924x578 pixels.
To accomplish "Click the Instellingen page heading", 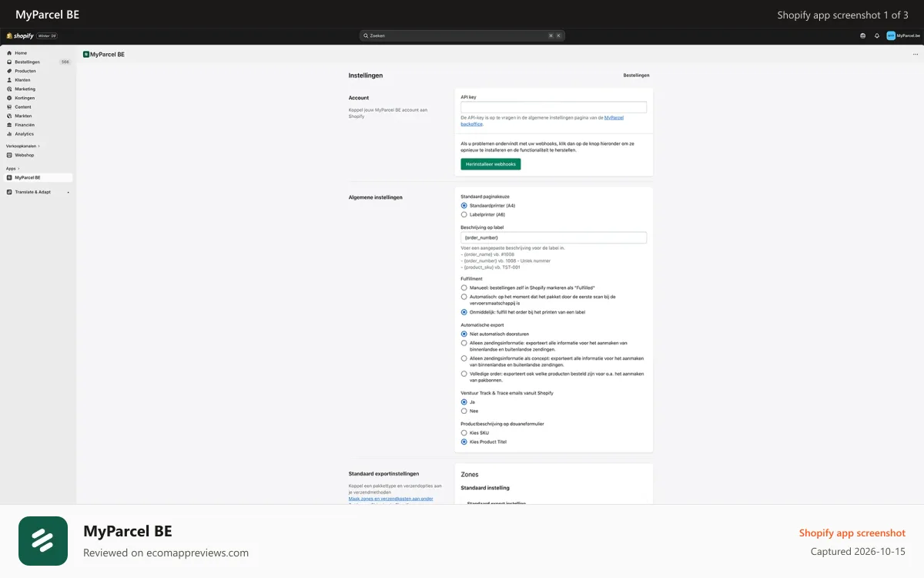I will 366,76.
